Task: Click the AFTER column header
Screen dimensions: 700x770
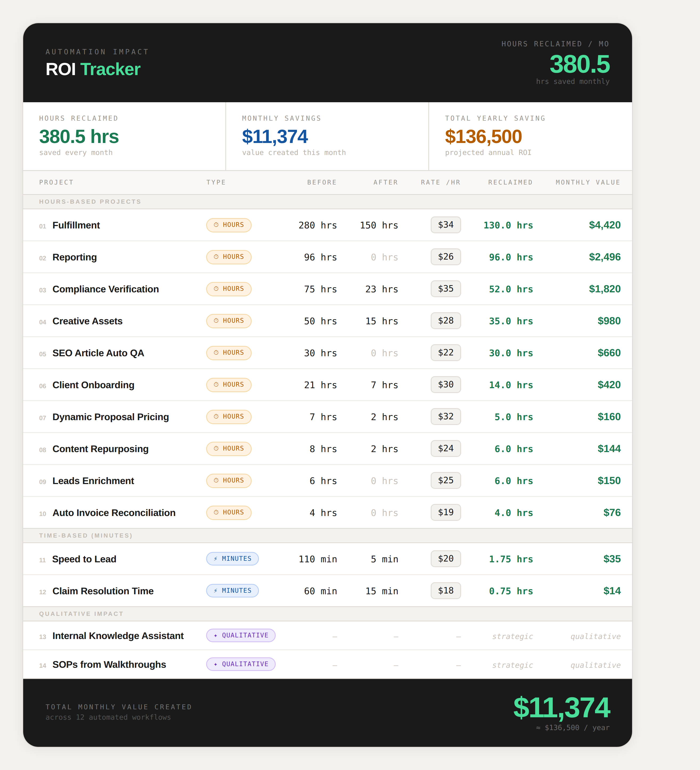Action: pyautogui.click(x=386, y=183)
